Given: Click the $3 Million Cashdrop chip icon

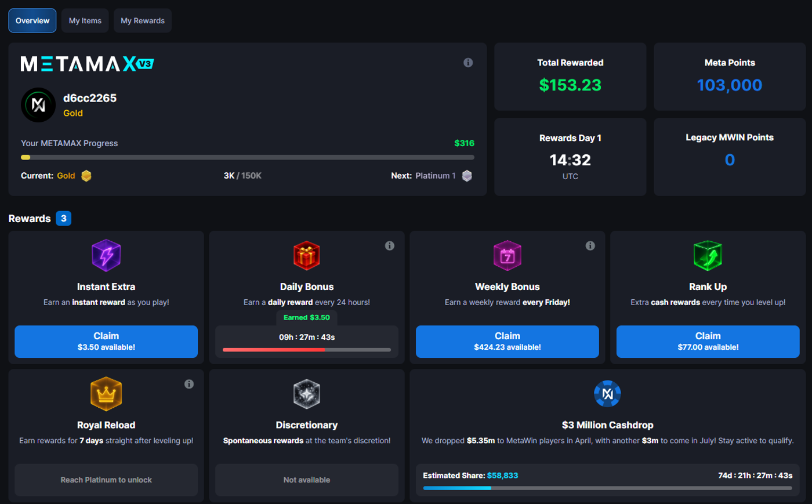Looking at the screenshot, I should (x=608, y=394).
